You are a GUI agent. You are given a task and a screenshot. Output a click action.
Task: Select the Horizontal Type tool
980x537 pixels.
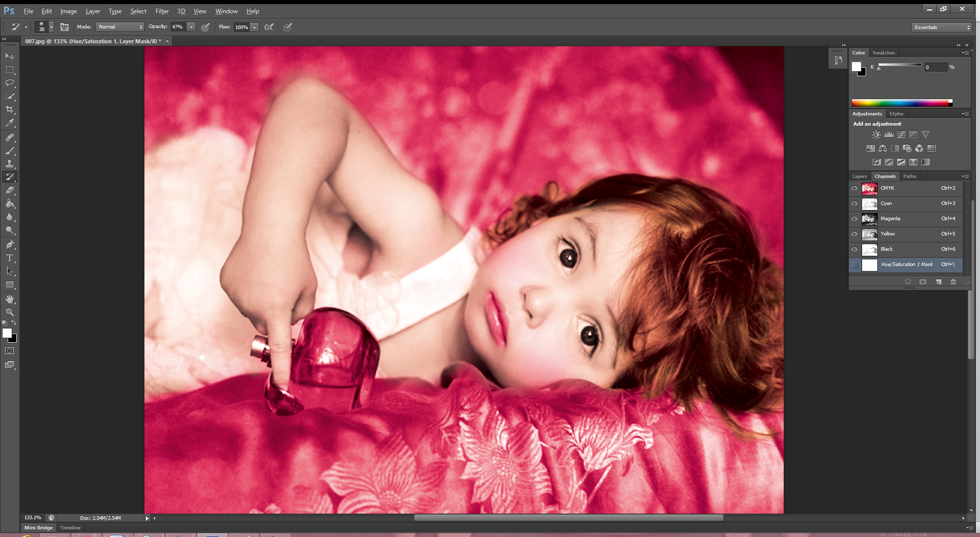click(10, 258)
